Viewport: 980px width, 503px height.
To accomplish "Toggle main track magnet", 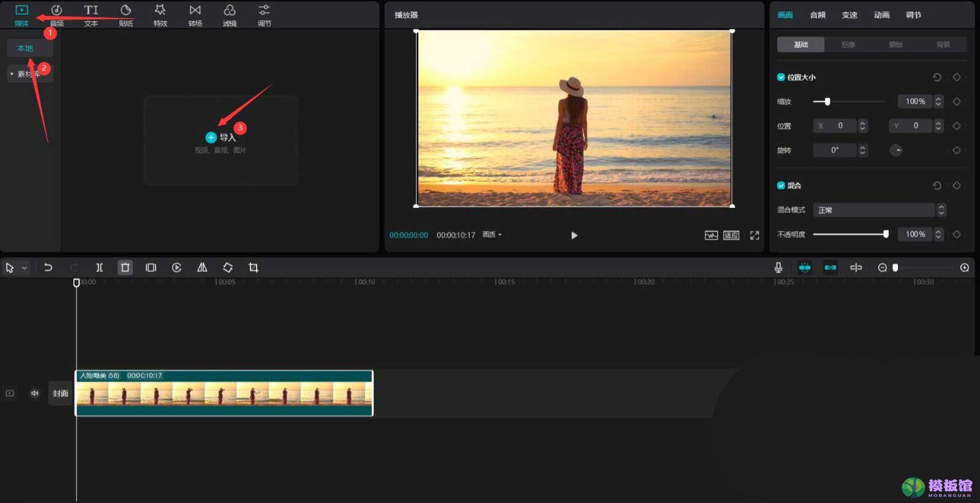I will pyautogui.click(x=805, y=268).
